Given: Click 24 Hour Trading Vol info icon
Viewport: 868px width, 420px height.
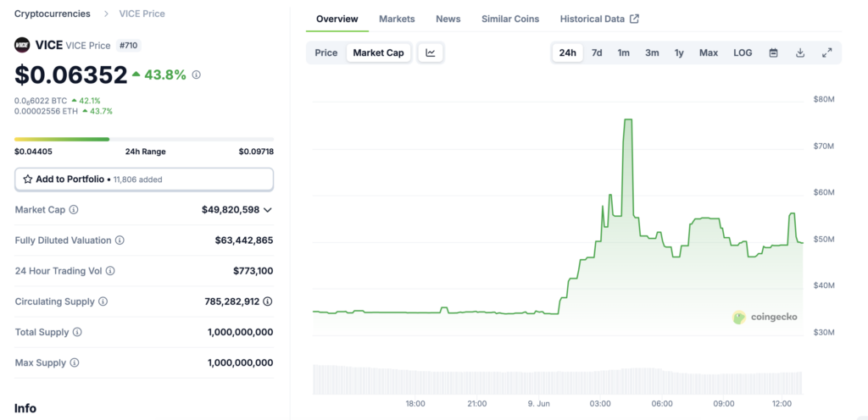Looking at the screenshot, I should pos(110,271).
